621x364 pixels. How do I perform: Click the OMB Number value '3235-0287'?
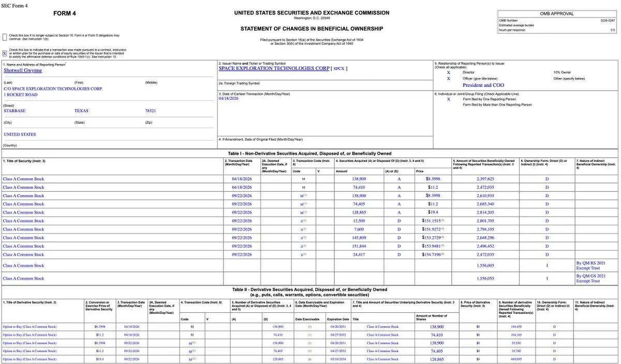608,20
